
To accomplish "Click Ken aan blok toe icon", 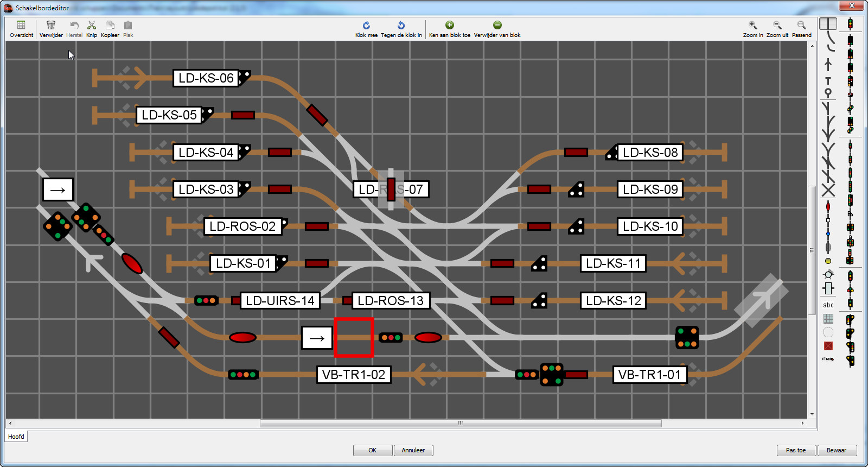I will tap(450, 29).
